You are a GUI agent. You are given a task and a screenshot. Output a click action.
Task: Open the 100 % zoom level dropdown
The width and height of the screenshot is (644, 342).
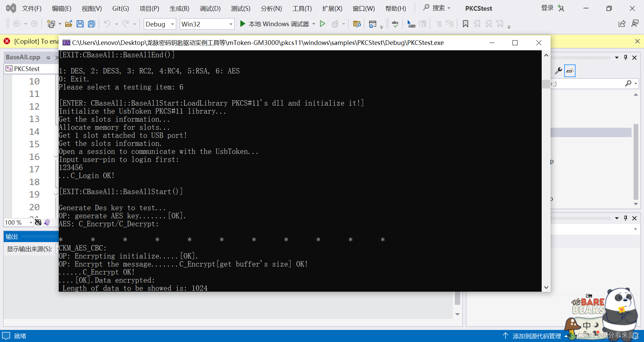31,222
